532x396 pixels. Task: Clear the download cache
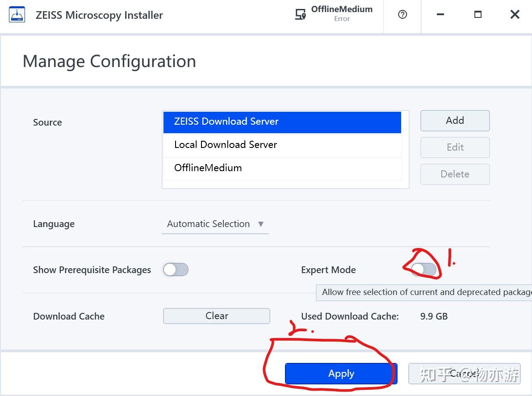tap(217, 316)
